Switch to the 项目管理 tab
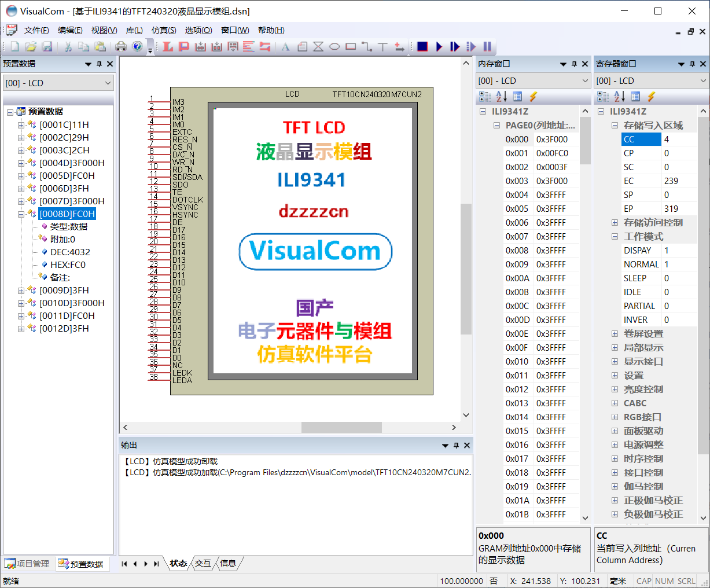This screenshot has height=588, width=710. click(28, 564)
